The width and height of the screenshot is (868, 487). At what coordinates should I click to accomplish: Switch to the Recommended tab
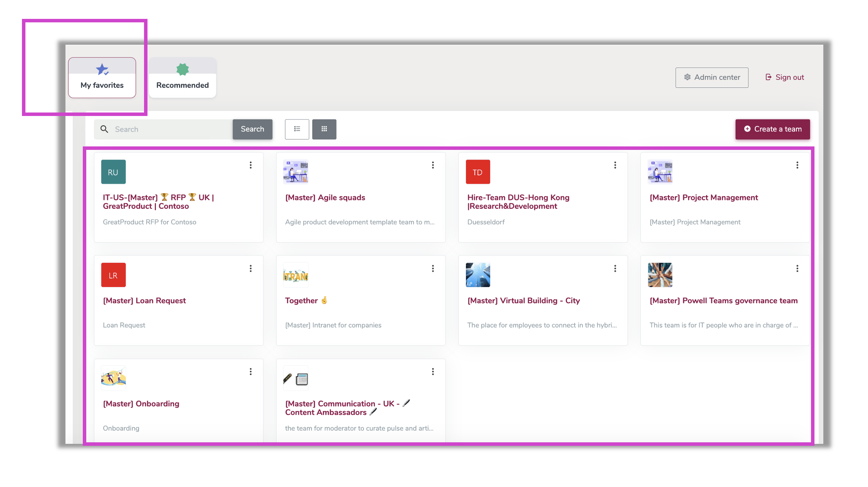pyautogui.click(x=183, y=78)
